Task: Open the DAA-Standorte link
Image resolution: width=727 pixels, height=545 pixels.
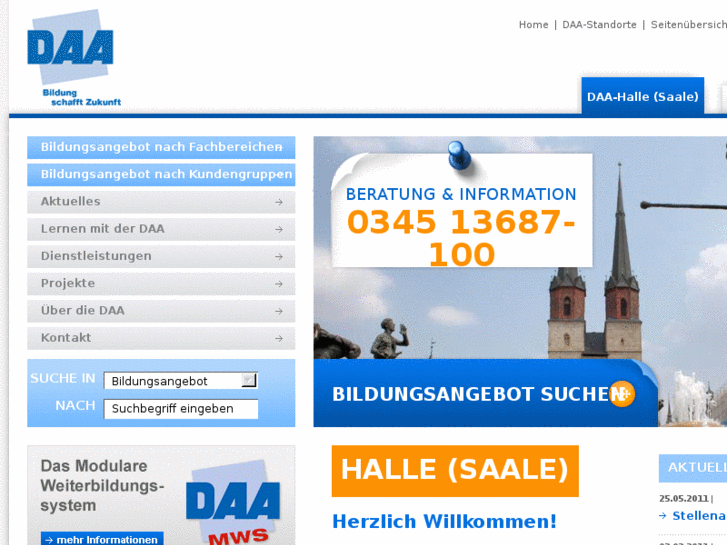Action: click(599, 25)
